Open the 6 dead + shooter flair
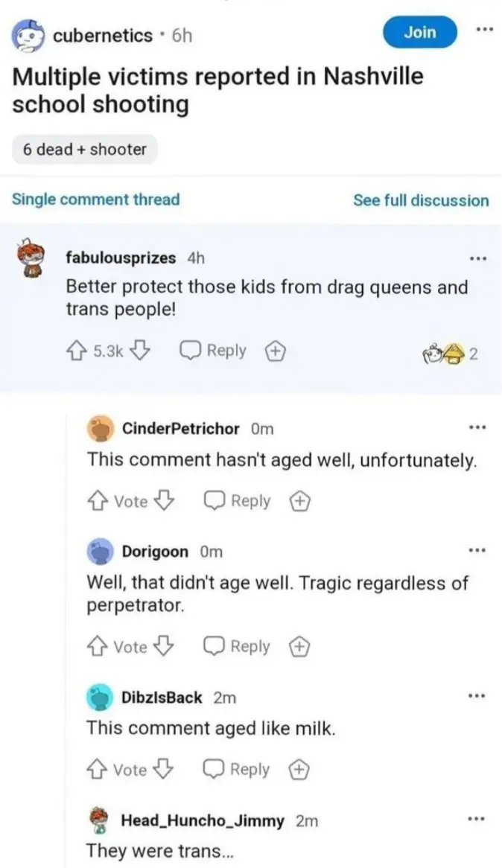This screenshot has height=868, width=502. 85,150
